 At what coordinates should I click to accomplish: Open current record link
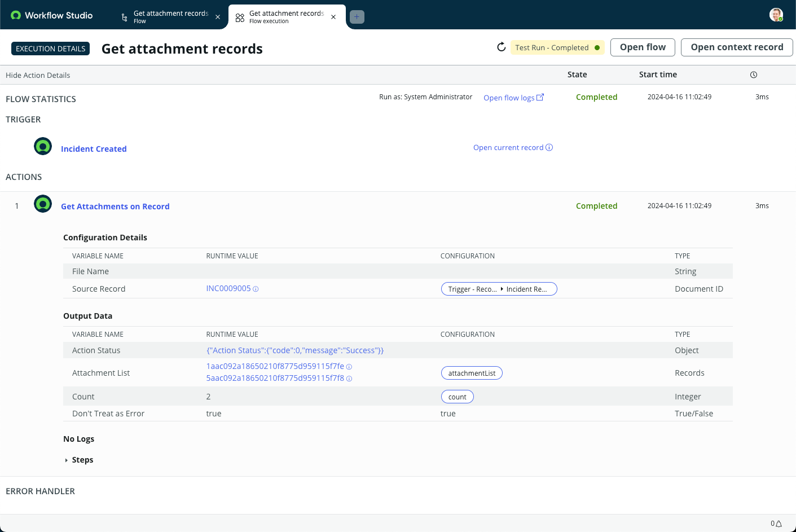tap(508, 147)
